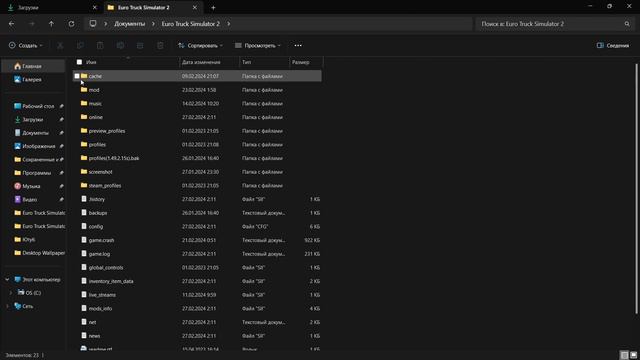Expand chevron after Документы in address bar
The width and height of the screenshot is (640, 360).
click(153, 24)
